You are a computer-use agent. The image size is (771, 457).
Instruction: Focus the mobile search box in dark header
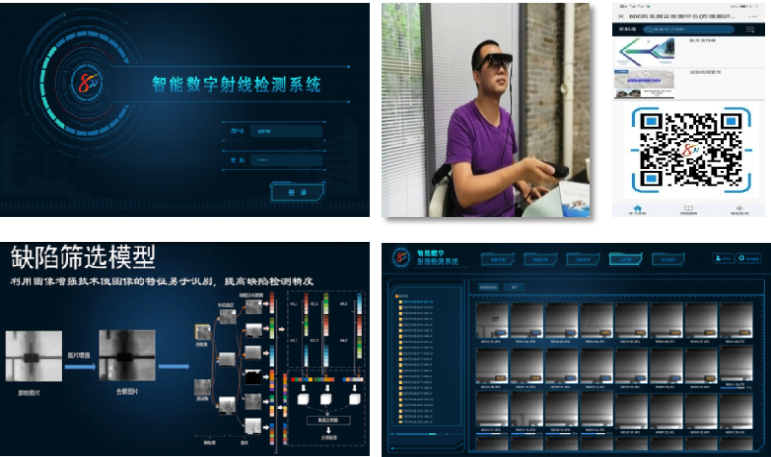pos(688,30)
